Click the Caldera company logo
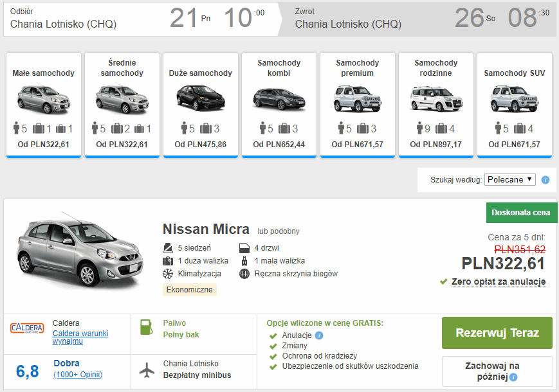 pos(27,328)
